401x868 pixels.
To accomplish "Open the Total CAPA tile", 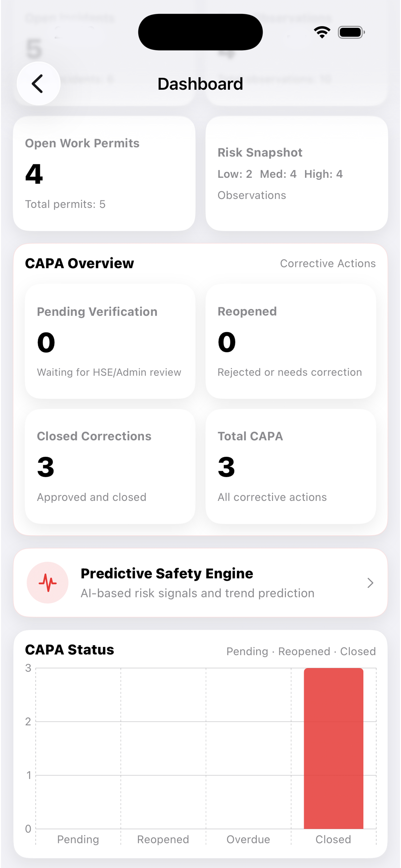I will click(x=291, y=466).
